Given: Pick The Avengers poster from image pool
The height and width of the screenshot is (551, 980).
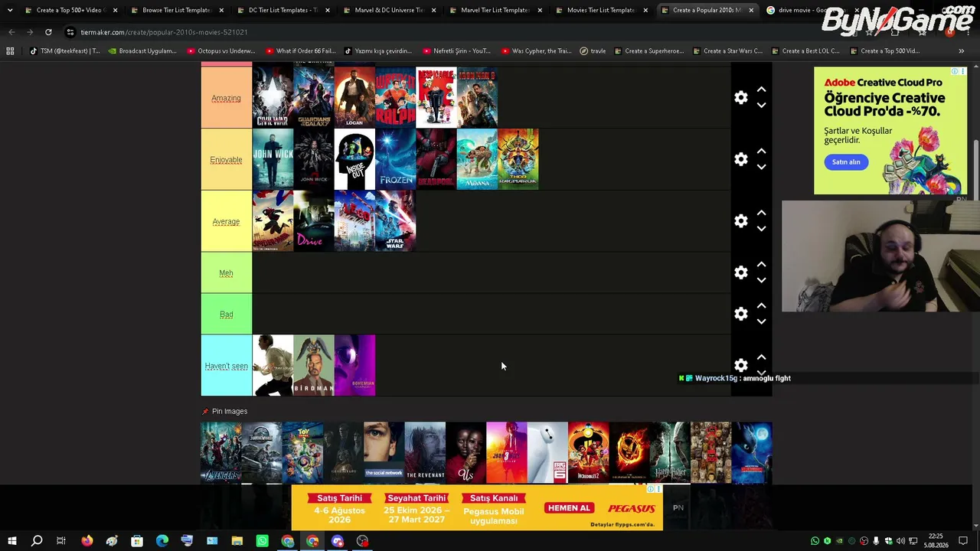Looking at the screenshot, I should (220, 452).
